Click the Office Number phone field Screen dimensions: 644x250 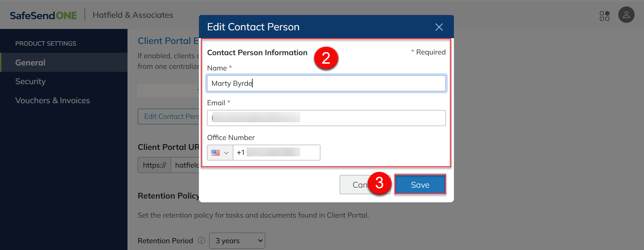coord(276,153)
